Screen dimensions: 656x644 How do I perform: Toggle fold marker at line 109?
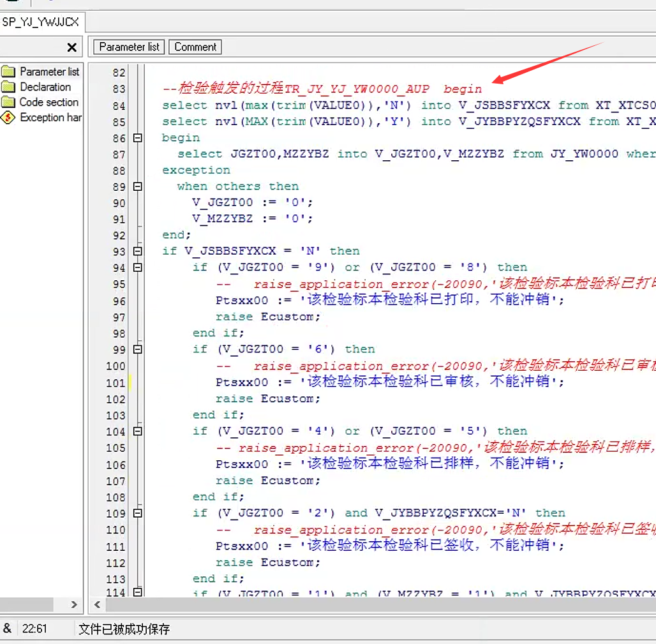click(137, 513)
